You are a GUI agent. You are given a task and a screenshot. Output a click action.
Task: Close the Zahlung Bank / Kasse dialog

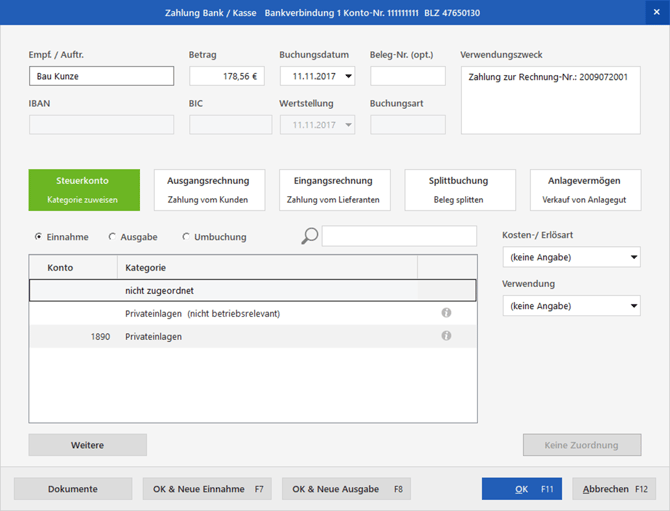(x=656, y=12)
